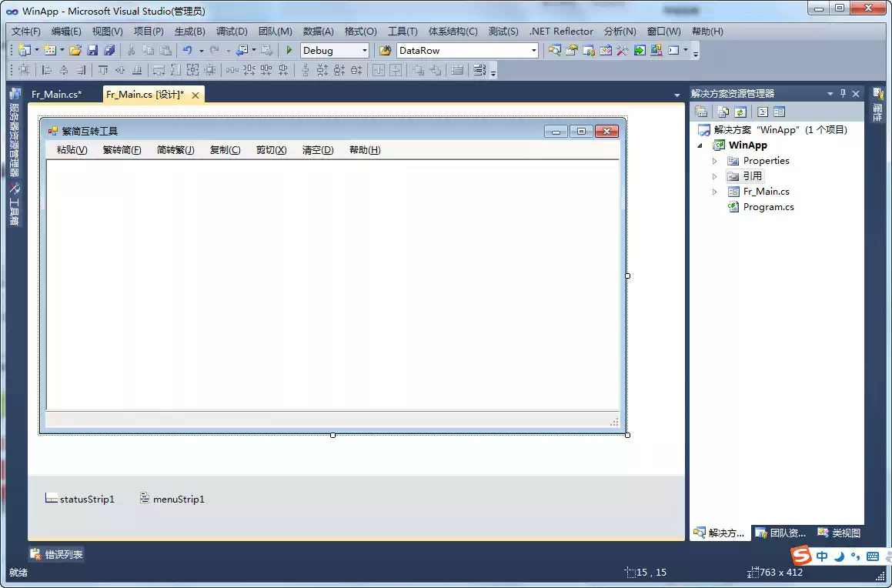Select statusStrip1 in the component tray
This screenshot has width=892, height=588.
pos(79,499)
